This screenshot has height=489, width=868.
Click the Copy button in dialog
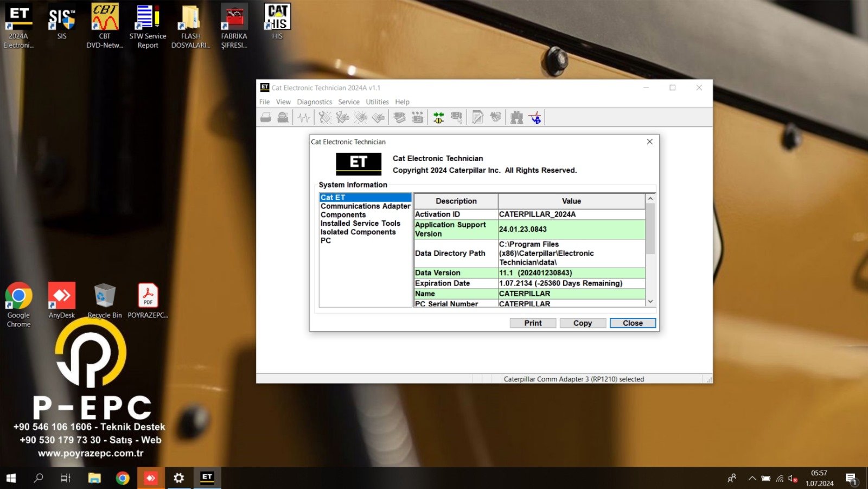[583, 323]
